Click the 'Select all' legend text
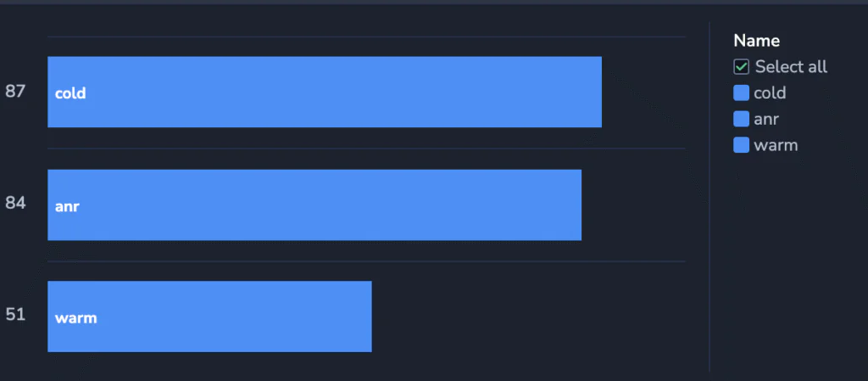 click(x=791, y=67)
